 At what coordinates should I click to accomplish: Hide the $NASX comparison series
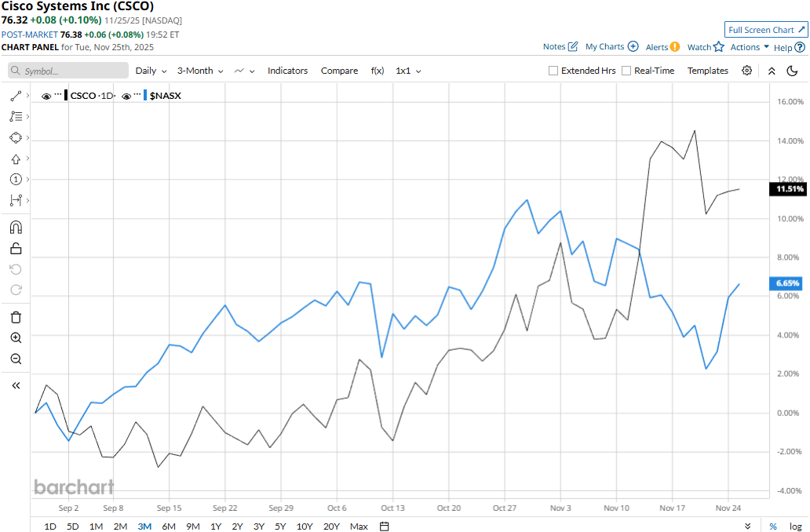126,96
